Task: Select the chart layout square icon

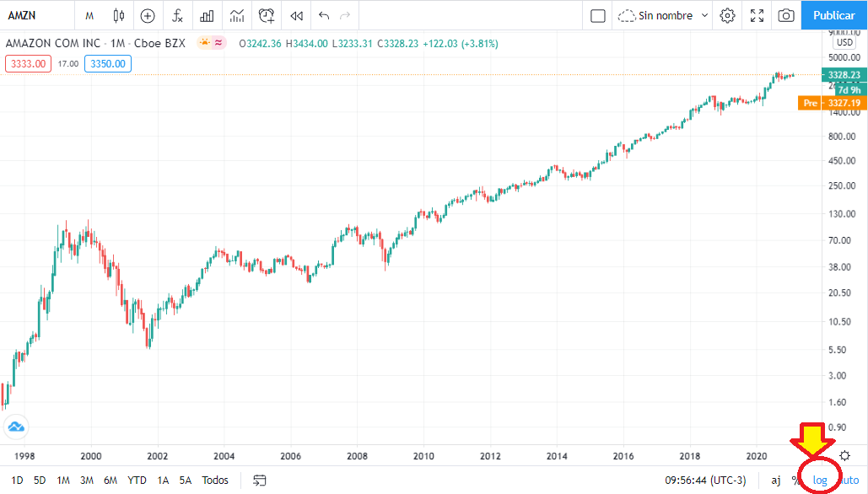Action: coord(598,16)
